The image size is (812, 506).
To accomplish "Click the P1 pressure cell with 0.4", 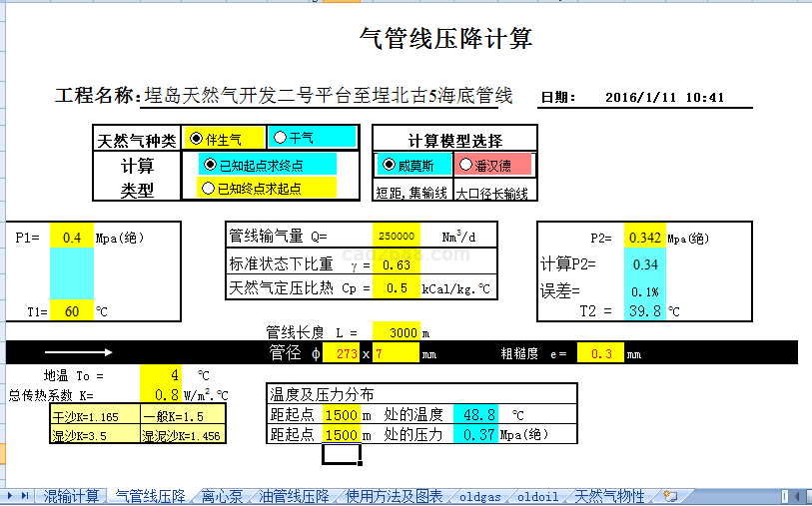I will click(72, 238).
